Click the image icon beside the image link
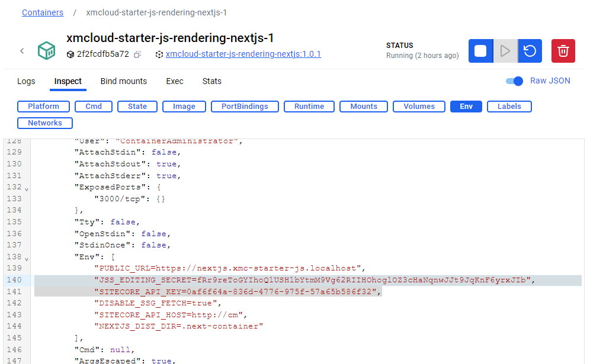590x364 pixels. (159, 54)
